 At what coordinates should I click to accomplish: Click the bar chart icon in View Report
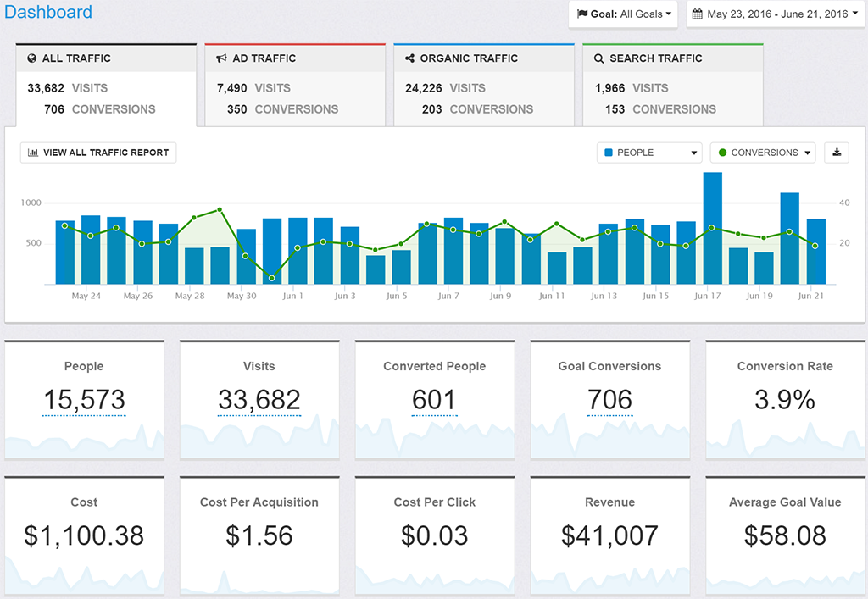33,153
